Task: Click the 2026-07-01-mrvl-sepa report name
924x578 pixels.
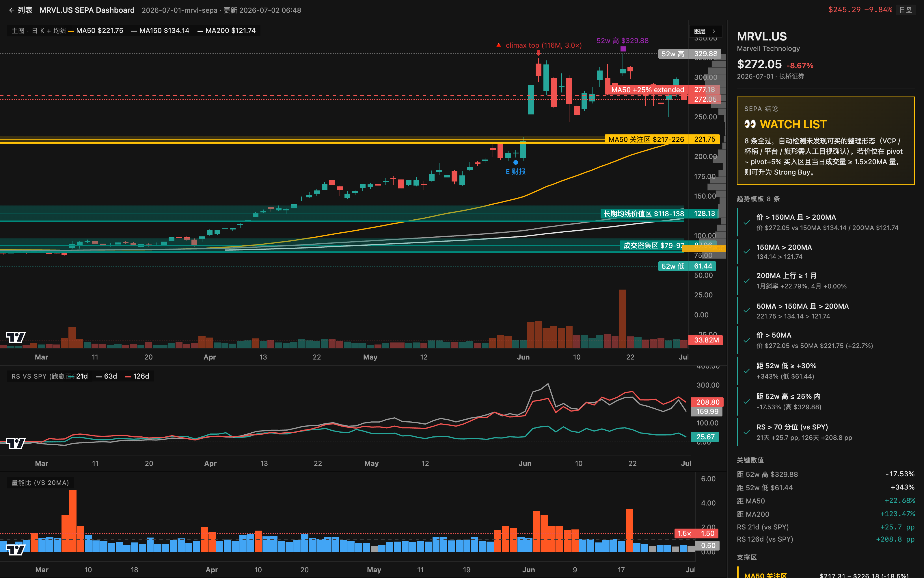Action: pos(179,10)
